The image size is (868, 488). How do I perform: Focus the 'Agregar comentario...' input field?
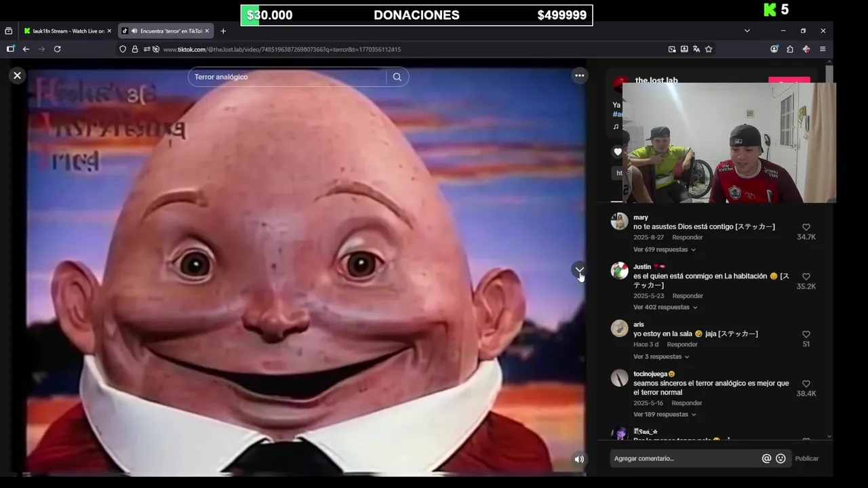point(684,458)
